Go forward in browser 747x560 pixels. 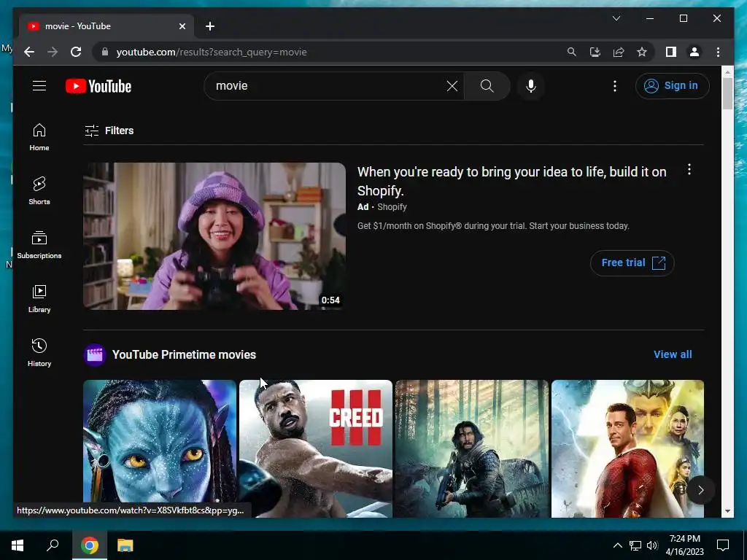click(x=53, y=52)
